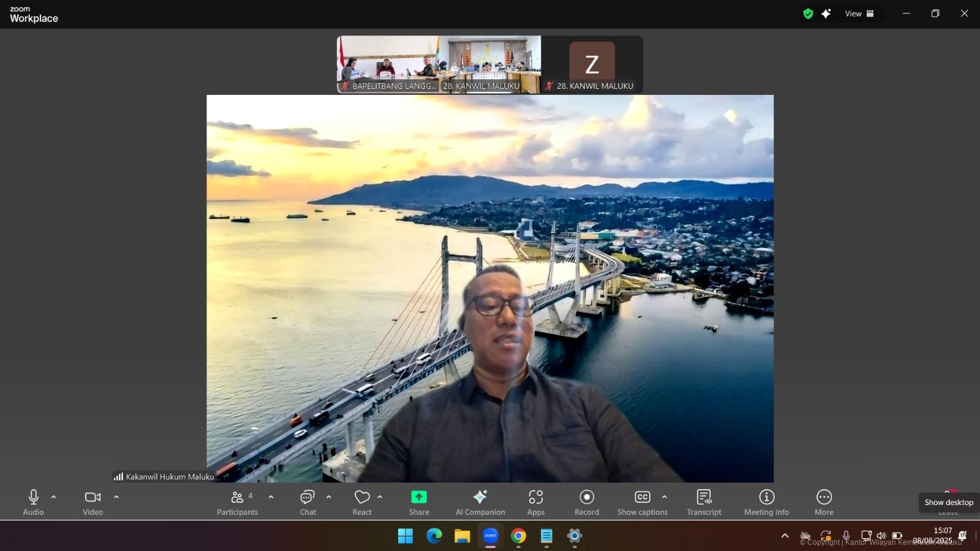Open the Windows Start menu

point(405,536)
